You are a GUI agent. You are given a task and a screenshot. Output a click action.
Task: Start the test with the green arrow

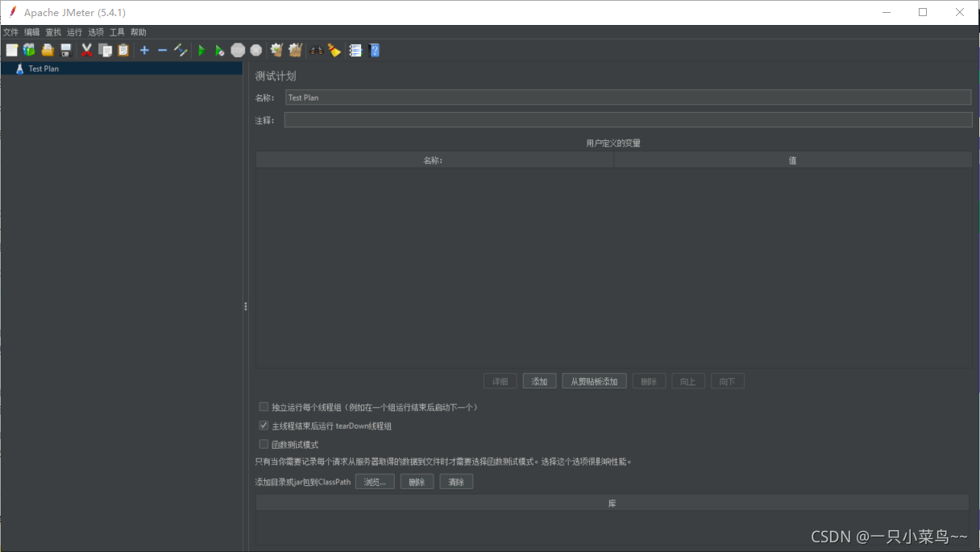(201, 50)
